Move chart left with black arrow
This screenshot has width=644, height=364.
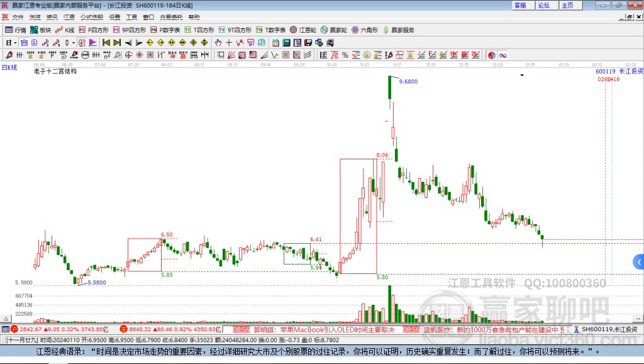(x=128, y=43)
